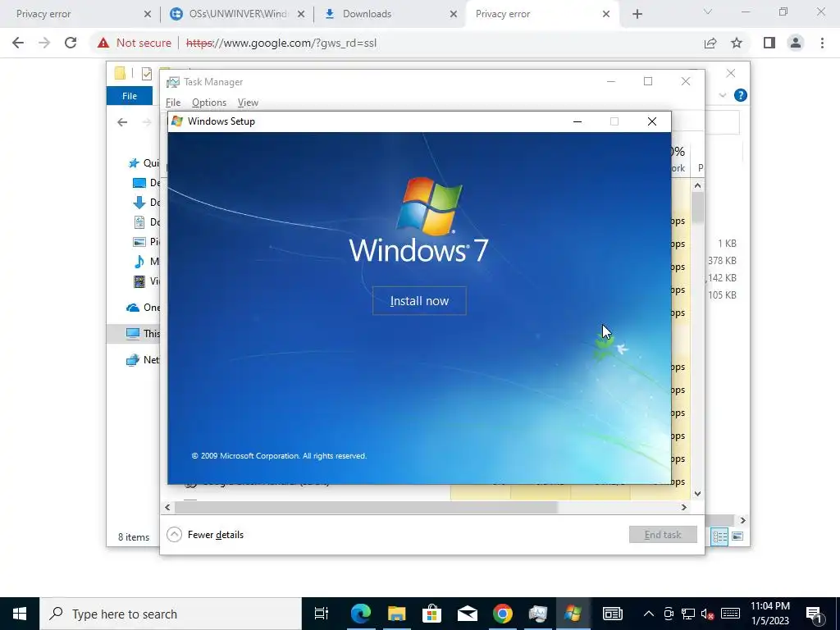Go forward in the browser
This screenshot has width=840, height=630.
point(44,43)
